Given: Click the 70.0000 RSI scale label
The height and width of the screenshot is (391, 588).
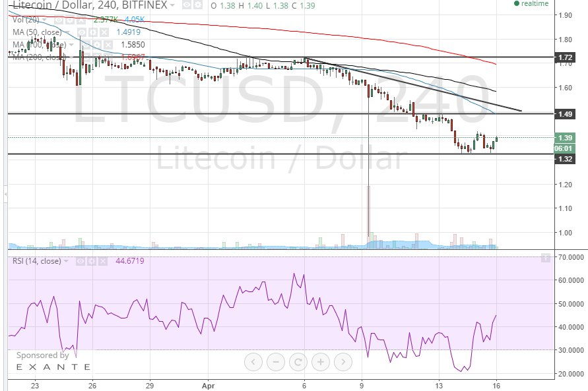Looking at the screenshot, I should point(571,257).
